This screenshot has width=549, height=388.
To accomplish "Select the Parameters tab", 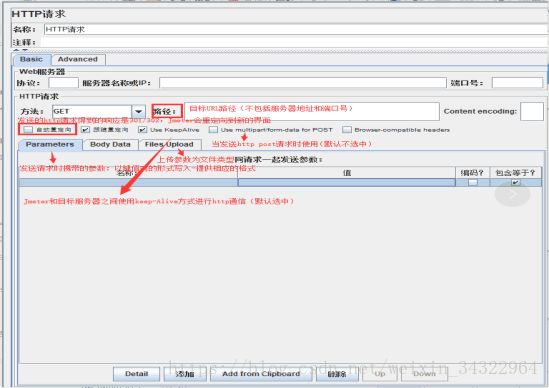I will [x=50, y=145].
